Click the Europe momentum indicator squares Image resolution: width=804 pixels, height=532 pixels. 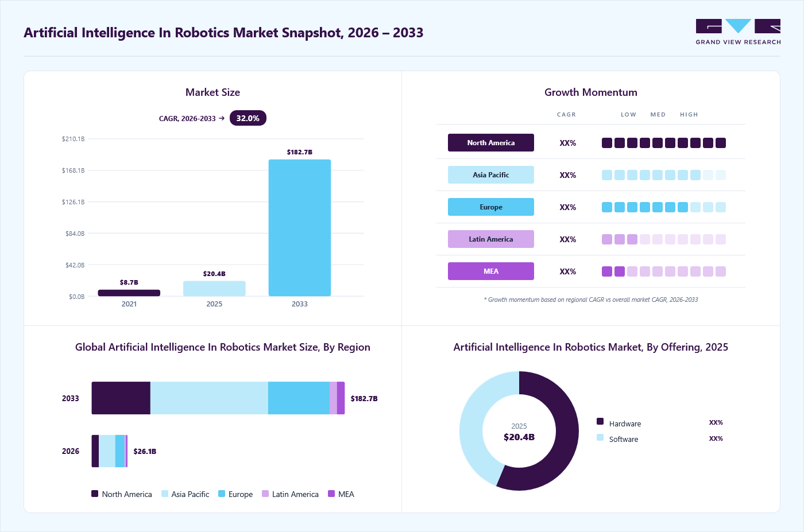[x=664, y=207]
